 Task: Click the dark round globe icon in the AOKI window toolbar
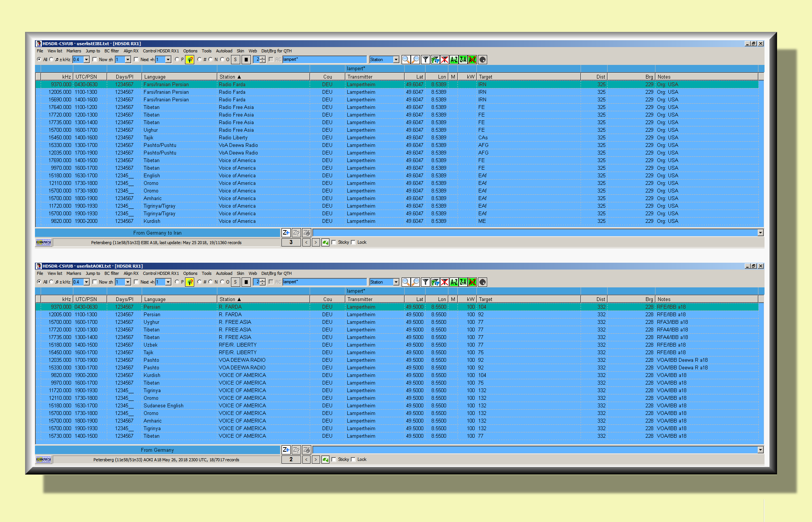tap(483, 282)
